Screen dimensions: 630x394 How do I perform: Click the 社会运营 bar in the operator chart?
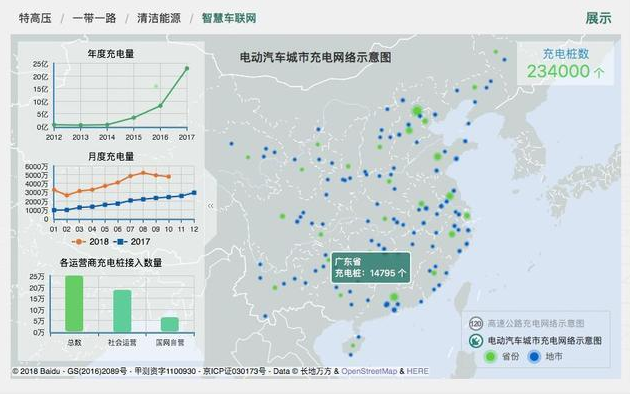point(122,310)
